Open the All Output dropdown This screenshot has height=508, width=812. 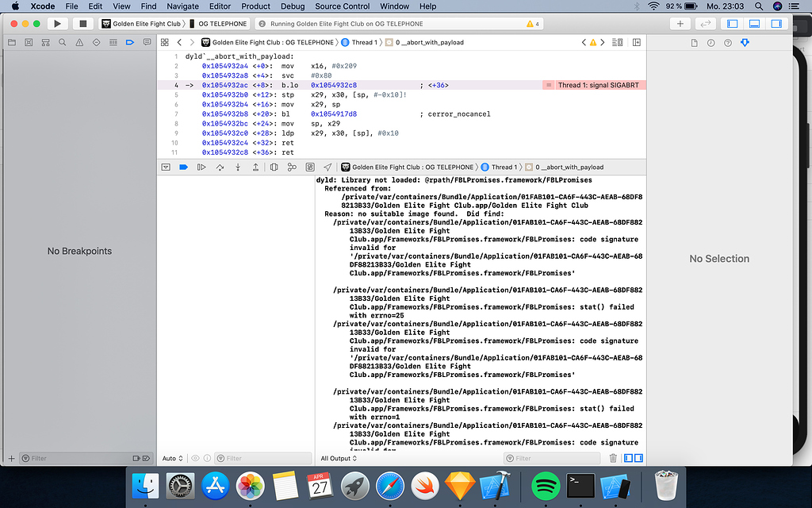tap(338, 458)
